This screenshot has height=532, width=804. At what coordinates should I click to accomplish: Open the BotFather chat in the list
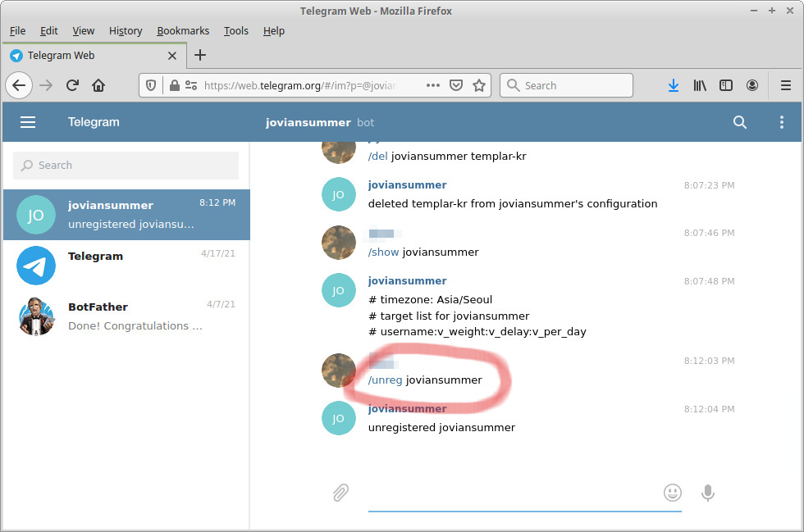coord(126,316)
